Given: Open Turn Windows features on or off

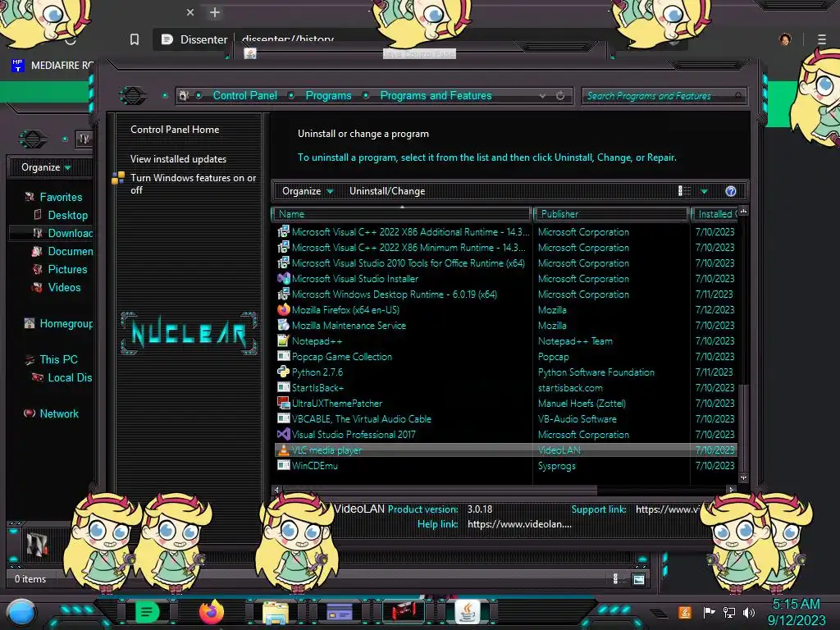Looking at the screenshot, I should [193, 184].
